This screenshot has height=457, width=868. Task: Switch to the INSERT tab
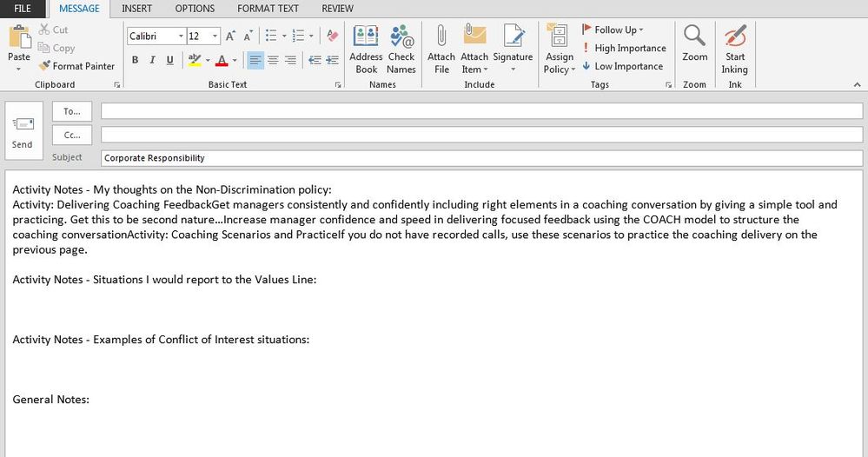pyautogui.click(x=136, y=9)
